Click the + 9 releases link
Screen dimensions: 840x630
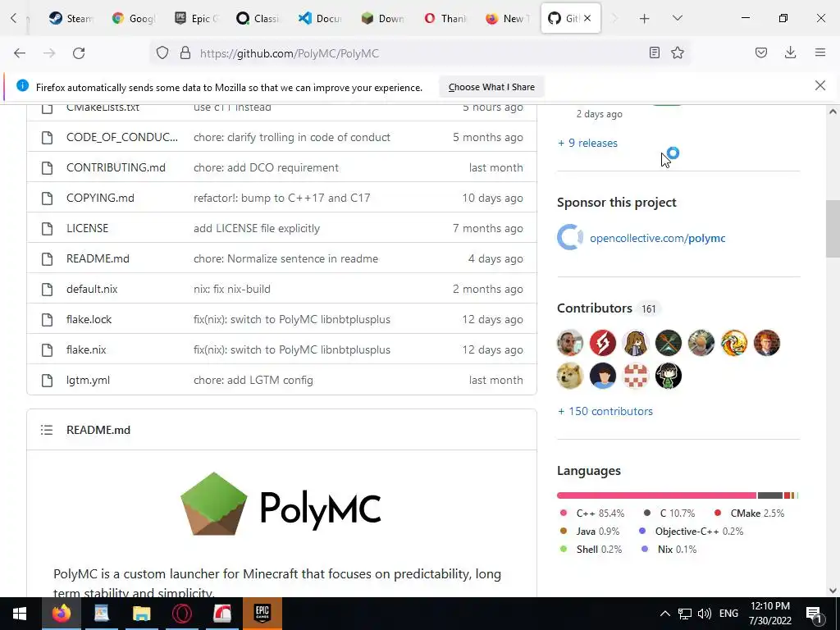587,143
